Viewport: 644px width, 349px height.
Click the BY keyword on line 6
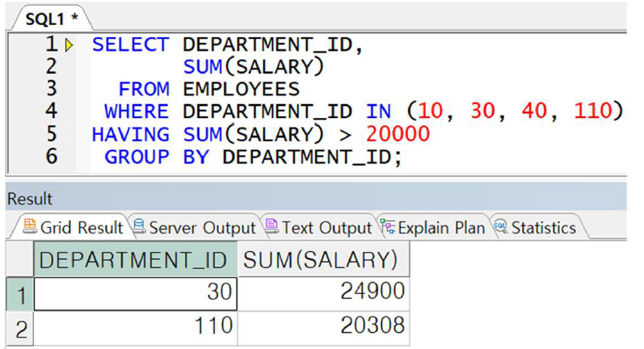[196, 157]
